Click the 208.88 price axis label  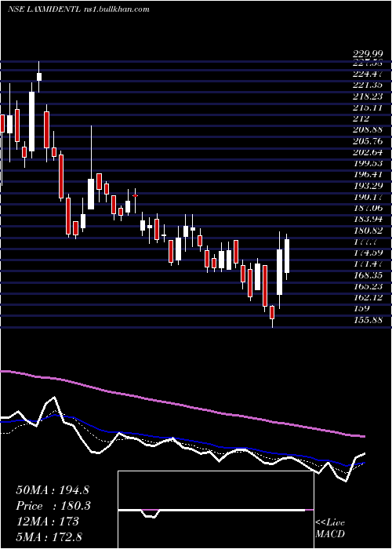(367, 130)
